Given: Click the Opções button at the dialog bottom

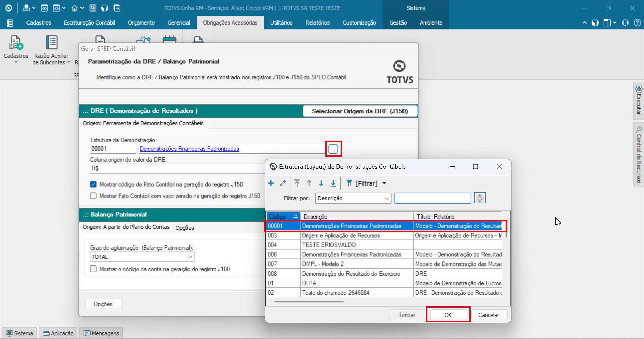Looking at the screenshot, I should click(x=103, y=304).
